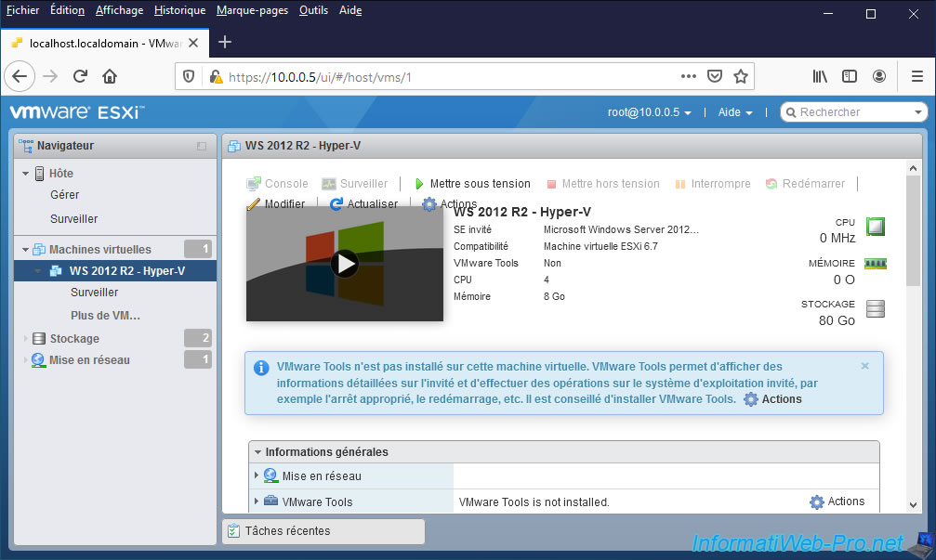Select WS 2012 R2 - Hyper-V in navigator
Viewport: 936px width, 560px height.
[x=115, y=271]
